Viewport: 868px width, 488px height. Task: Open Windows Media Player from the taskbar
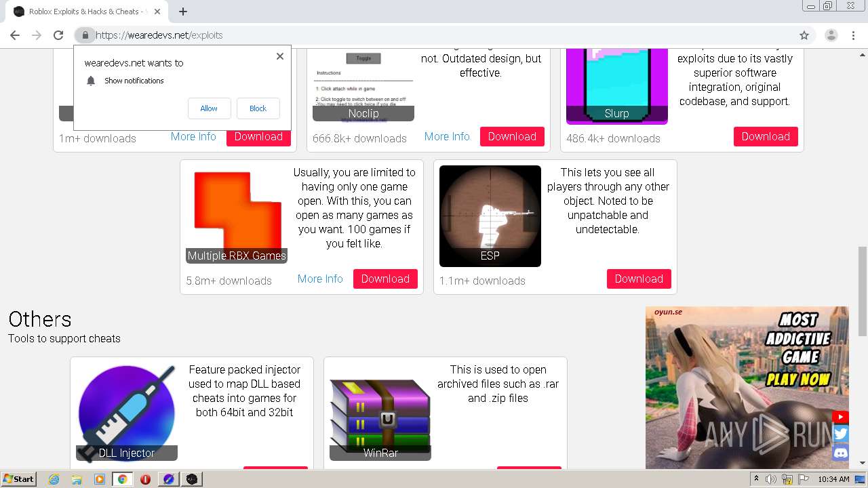100,479
